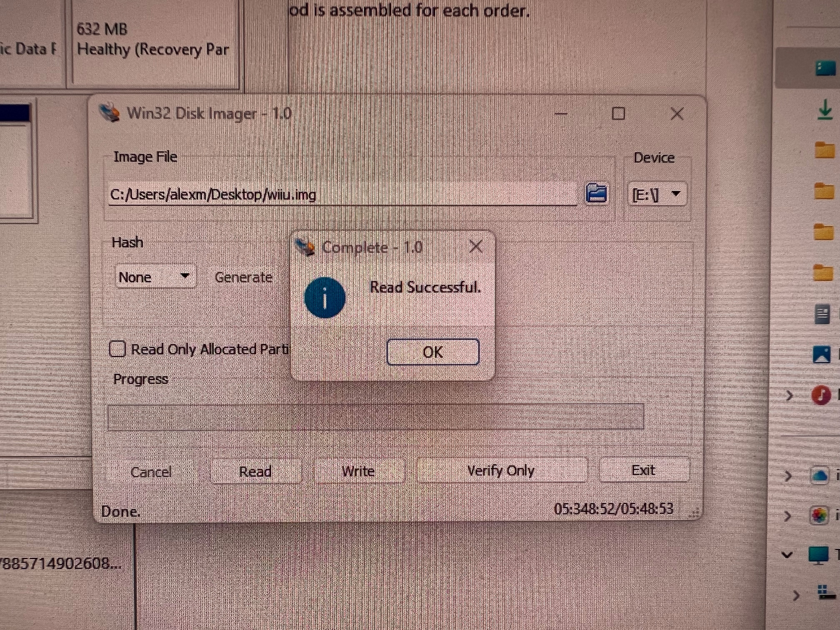Select the highlighted Desktop icon in Explorer sidebar
Viewport: 840px width, 630px height.
(826, 69)
